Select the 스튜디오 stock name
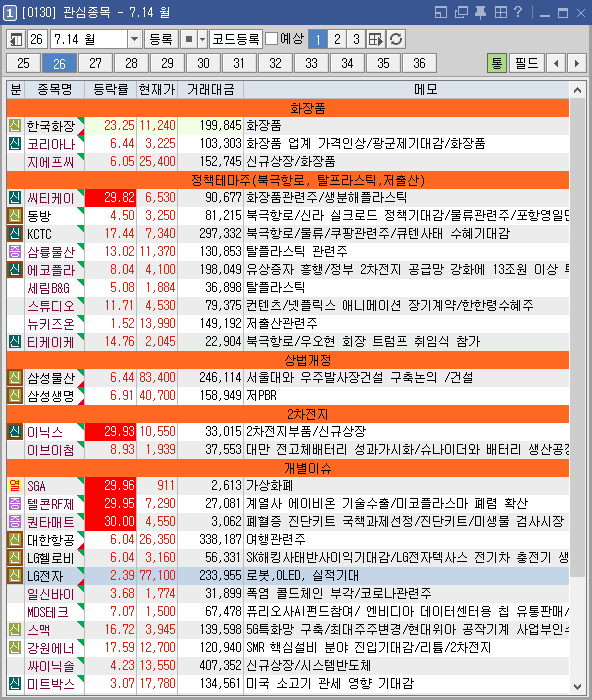This screenshot has width=592, height=700. 50,305
